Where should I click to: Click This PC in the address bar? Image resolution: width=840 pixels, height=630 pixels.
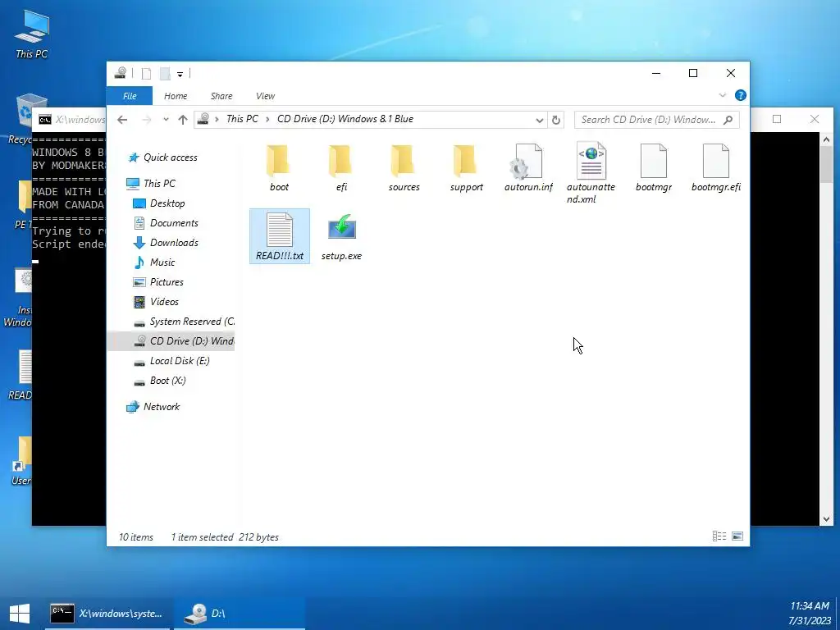pyautogui.click(x=242, y=119)
